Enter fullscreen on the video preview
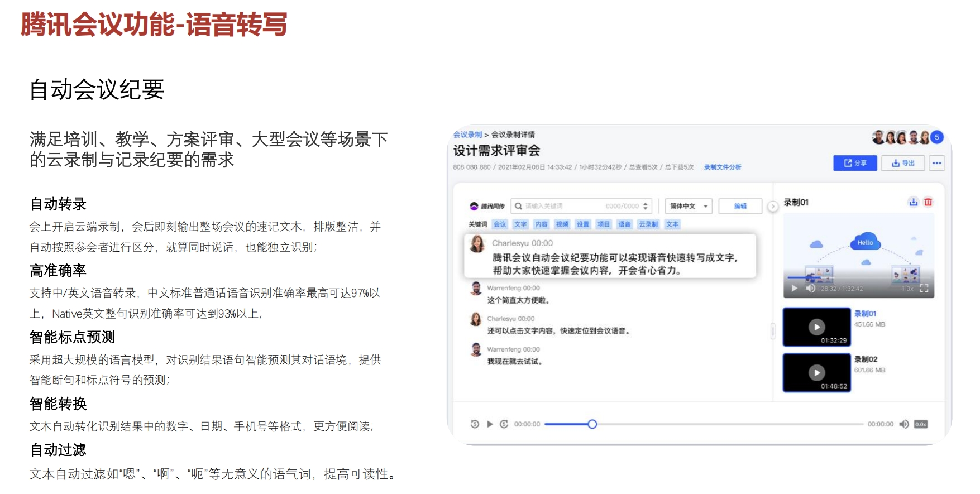Viewport: 980px width, 494px height. 924,289
